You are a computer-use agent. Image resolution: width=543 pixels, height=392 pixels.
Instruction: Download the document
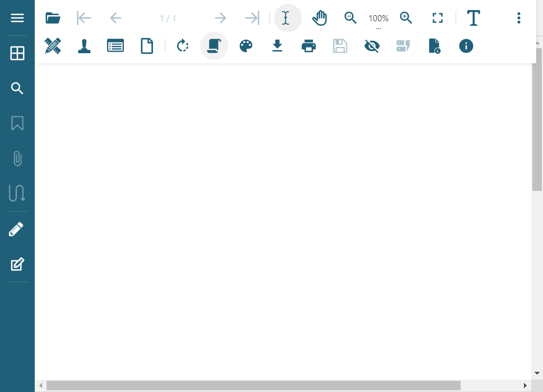277,46
